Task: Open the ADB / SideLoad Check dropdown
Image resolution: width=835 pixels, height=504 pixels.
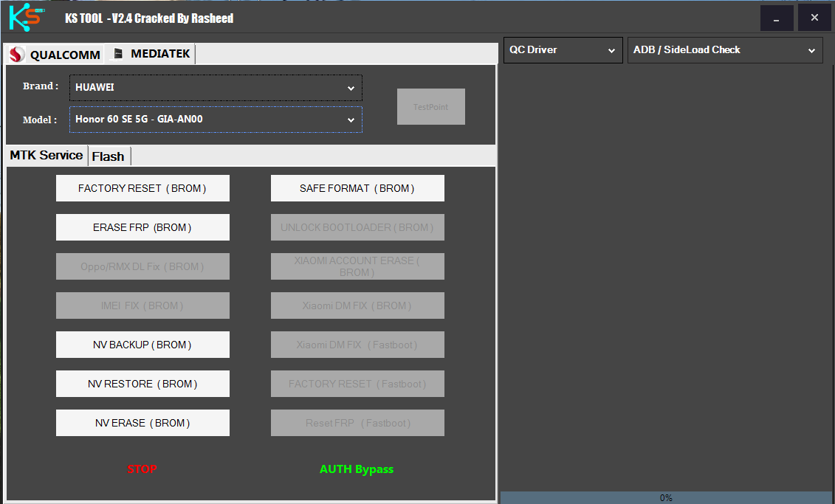Action: (725, 50)
